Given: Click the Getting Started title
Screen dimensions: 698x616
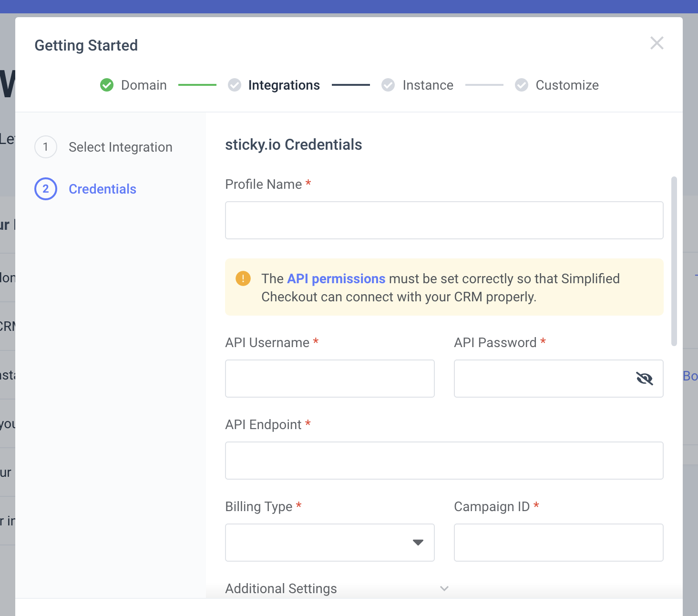Looking at the screenshot, I should tap(86, 45).
